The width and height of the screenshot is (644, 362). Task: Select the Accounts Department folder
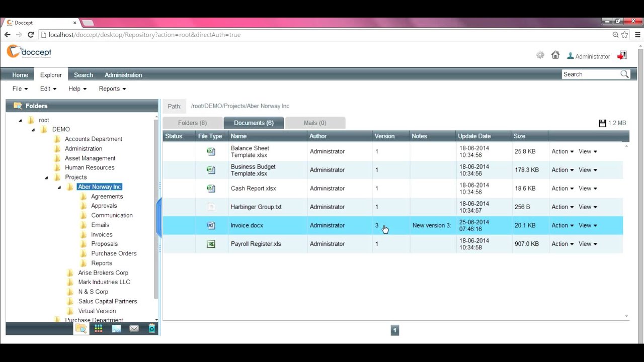tap(94, 139)
